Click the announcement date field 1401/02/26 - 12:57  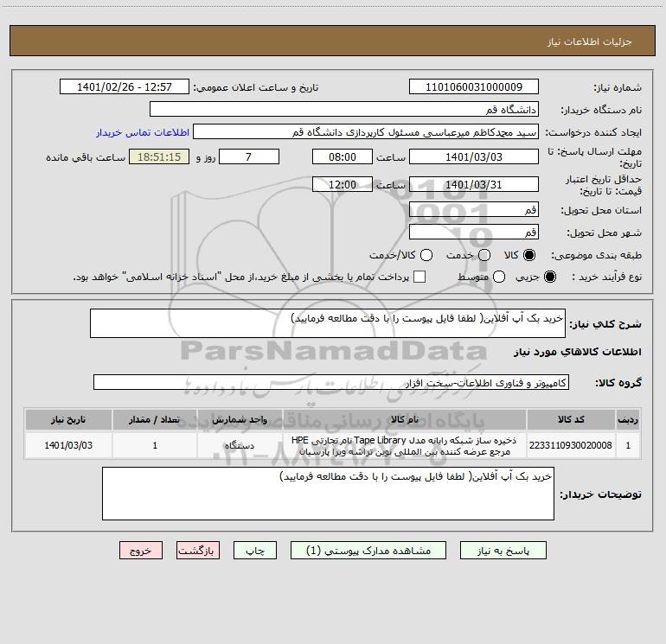[125, 87]
